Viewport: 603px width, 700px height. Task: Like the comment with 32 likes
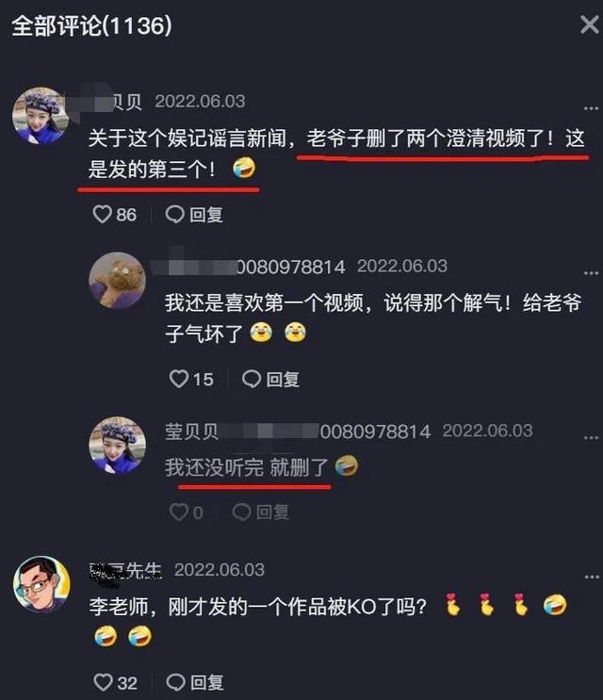click(x=103, y=682)
